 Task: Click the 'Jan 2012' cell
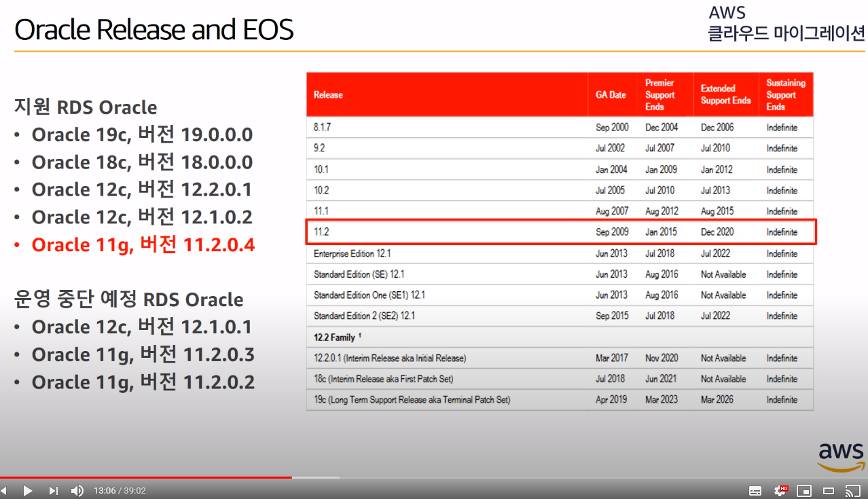(x=717, y=170)
